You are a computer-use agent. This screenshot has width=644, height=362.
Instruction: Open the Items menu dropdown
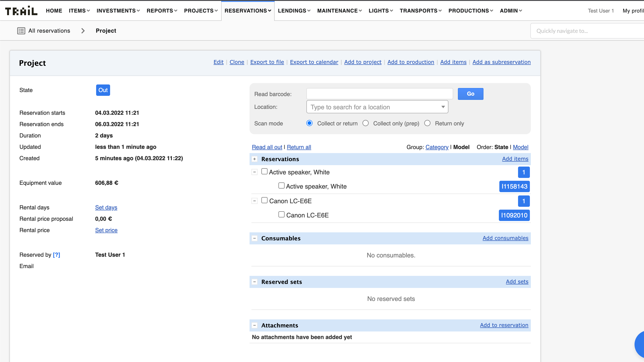tap(79, 11)
